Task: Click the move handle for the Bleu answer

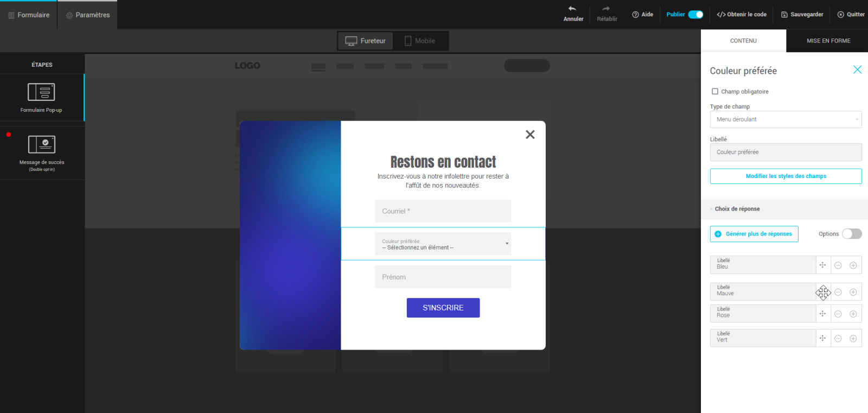Action: click(x=823, y=265)
